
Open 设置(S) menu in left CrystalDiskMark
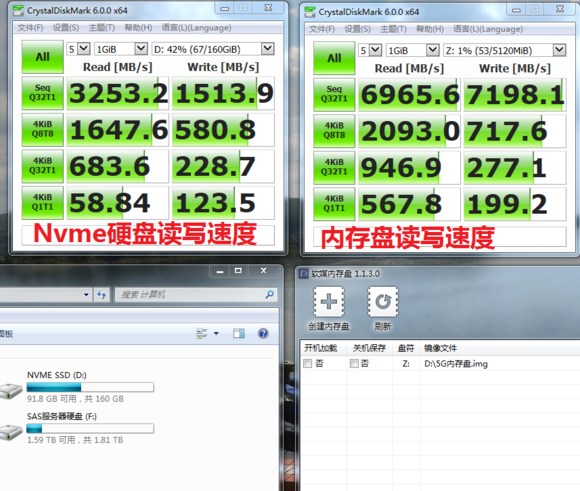pos(66,28)
